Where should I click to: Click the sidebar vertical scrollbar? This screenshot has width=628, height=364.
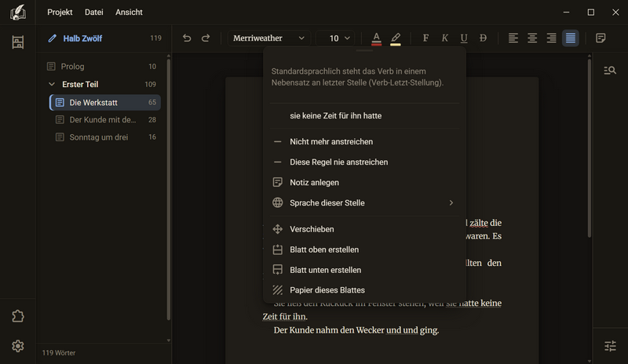pos(169,189)
